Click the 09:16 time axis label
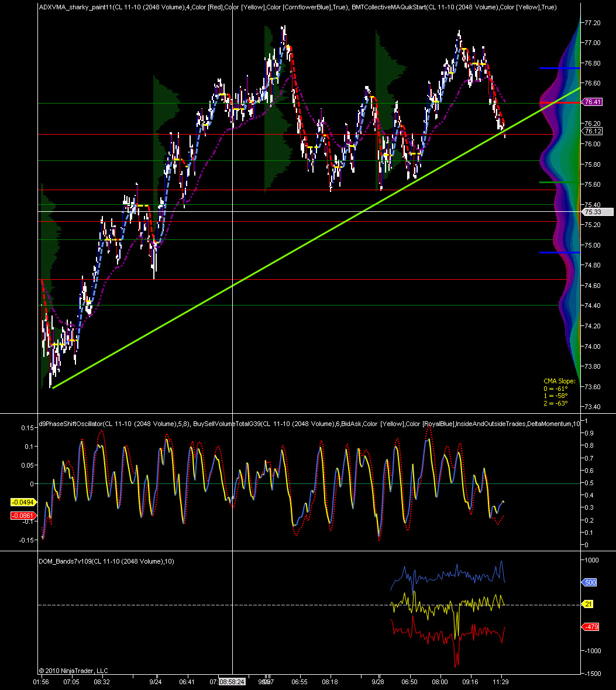Image resolution: width=616 pixels, height=690 pixels. (470, 682)
